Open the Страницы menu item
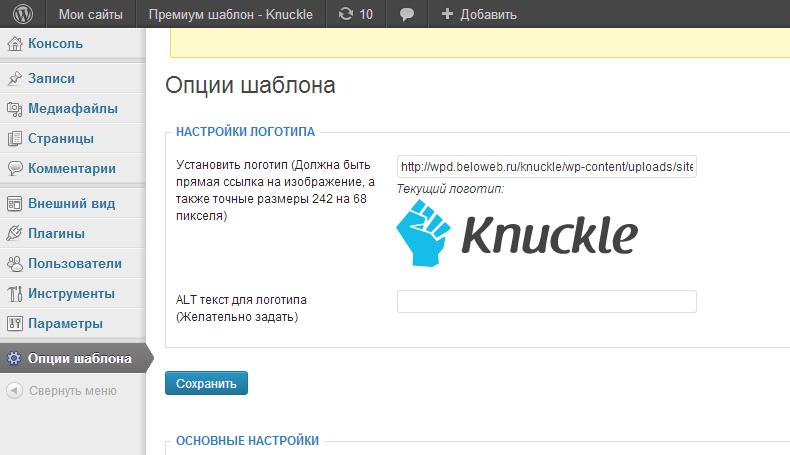This screenshot has height=455, width=790. 61,139
